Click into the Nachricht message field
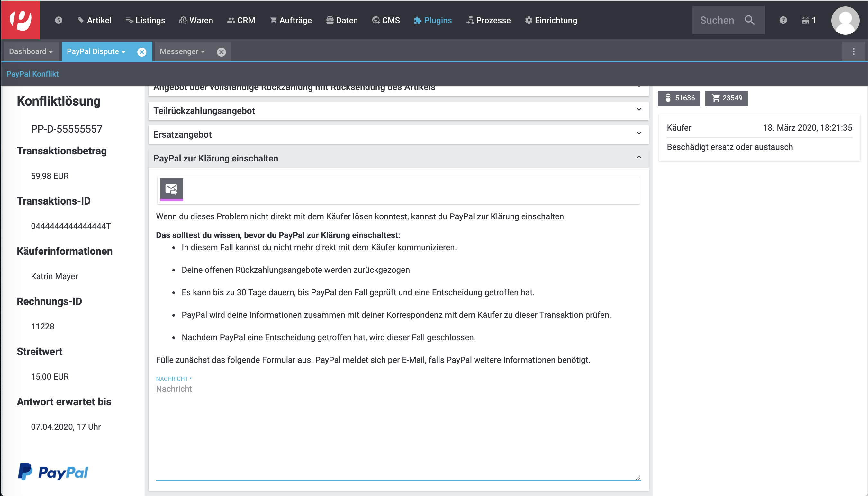 [x=398, y=429]
